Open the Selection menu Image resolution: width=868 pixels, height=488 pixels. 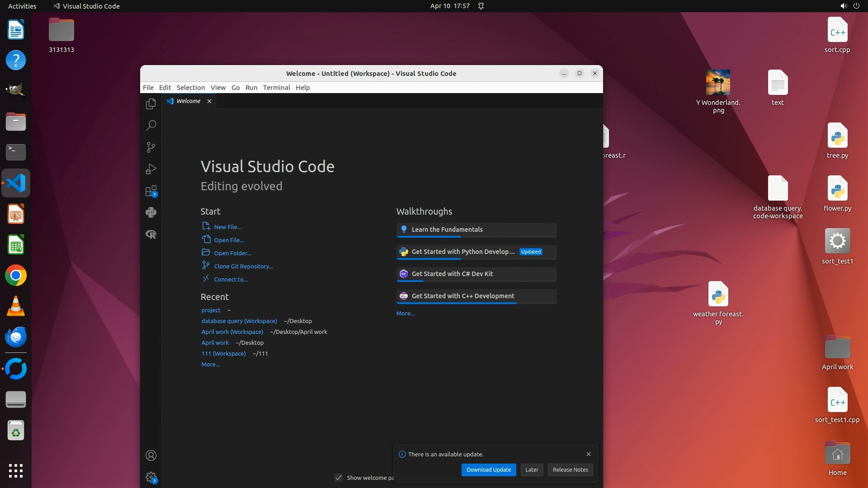pyautogui.click(x=190, y=88)
